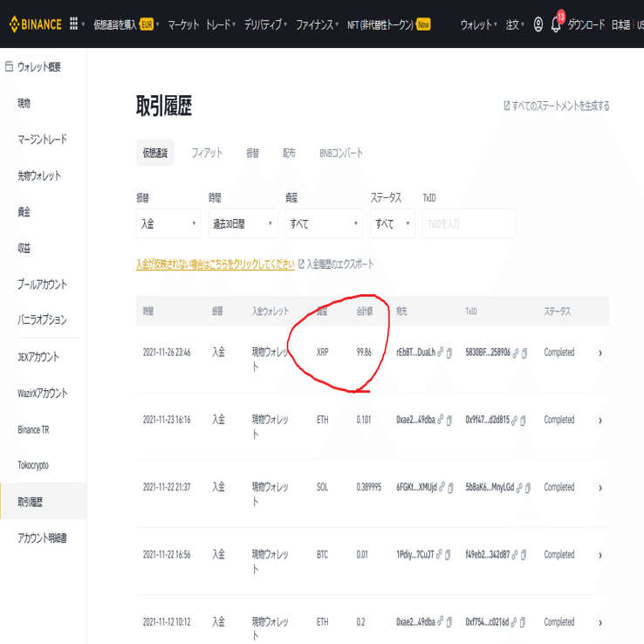Open 注文 orders menu in top bar
The width and height of the screenshot is (644, 644).
(x=515, y=24)
